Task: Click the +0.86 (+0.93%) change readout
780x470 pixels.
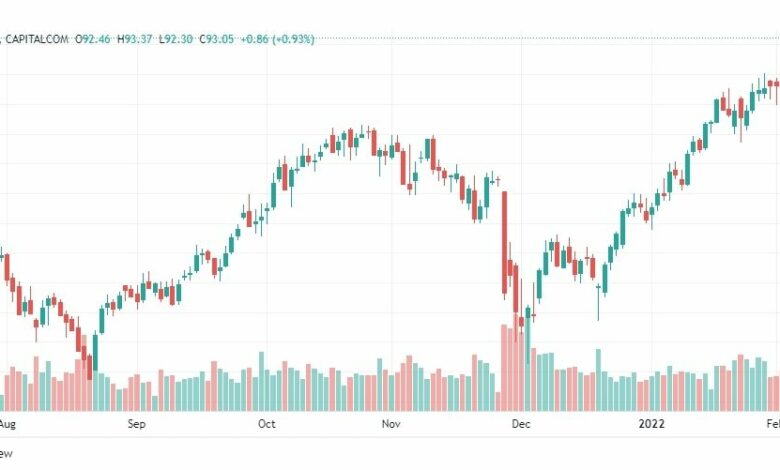Action: (278, 39)
